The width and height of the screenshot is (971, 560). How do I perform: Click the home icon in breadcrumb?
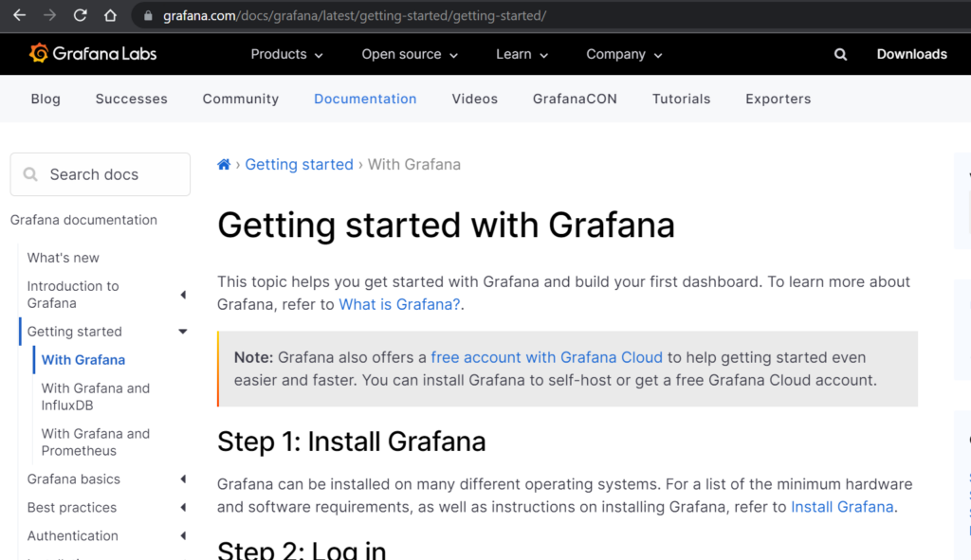[x=224, y=165]
